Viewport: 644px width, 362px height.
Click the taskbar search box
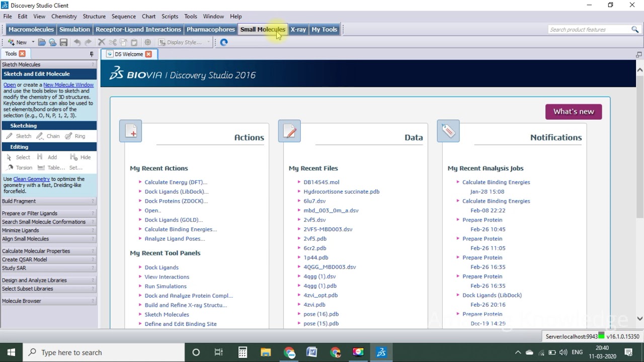pyautogui.click(x=104, y=352)
